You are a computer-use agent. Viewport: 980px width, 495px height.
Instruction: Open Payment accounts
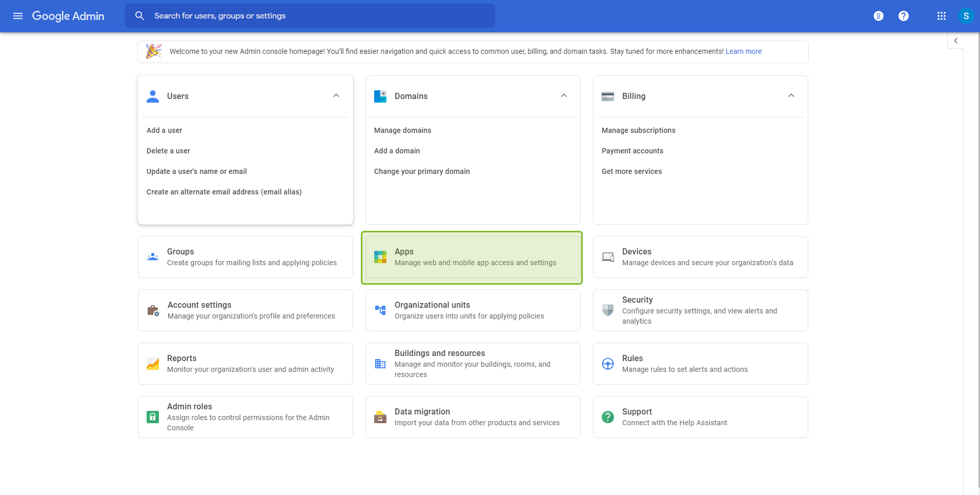click(632, 151)
